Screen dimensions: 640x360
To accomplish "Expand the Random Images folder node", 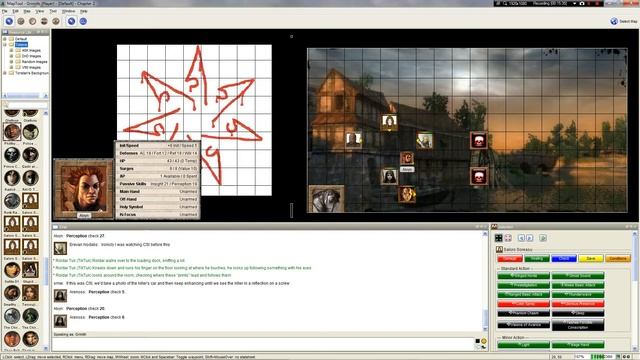I will click(x=11, y=62).
